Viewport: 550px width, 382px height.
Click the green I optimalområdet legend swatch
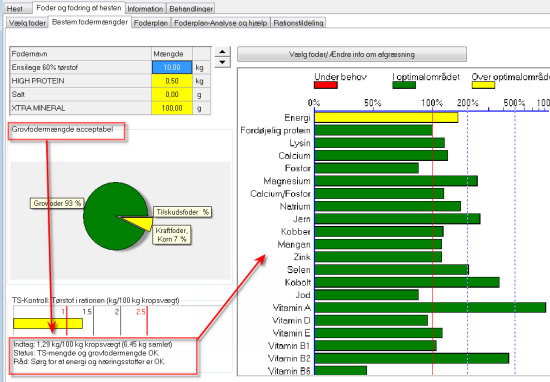[x=404, y=85]
